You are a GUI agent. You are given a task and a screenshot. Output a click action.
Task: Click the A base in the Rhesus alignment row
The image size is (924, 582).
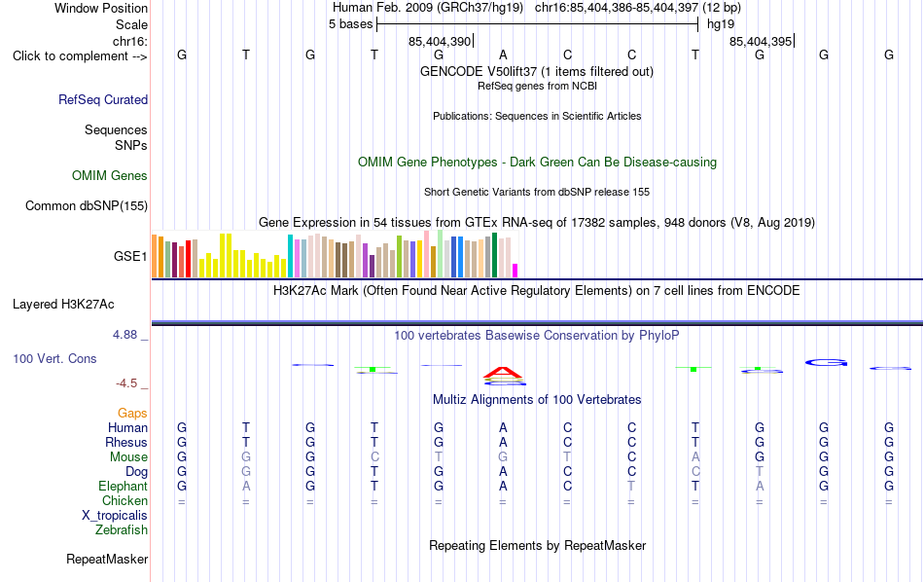point(503,442)
